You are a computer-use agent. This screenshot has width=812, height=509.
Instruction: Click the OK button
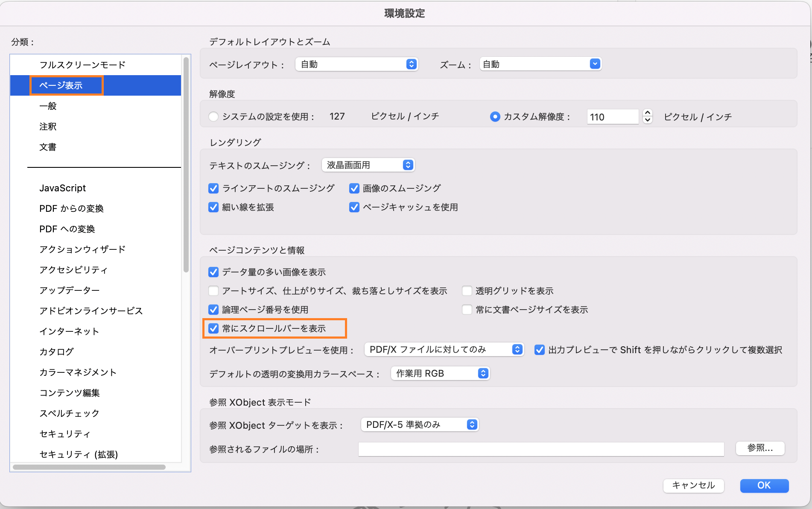tap(764, 486)
